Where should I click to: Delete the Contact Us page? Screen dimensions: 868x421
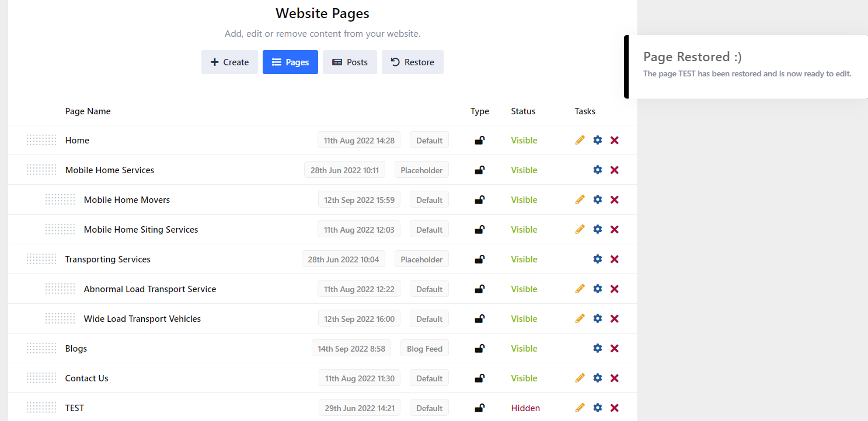pos(614,378)
